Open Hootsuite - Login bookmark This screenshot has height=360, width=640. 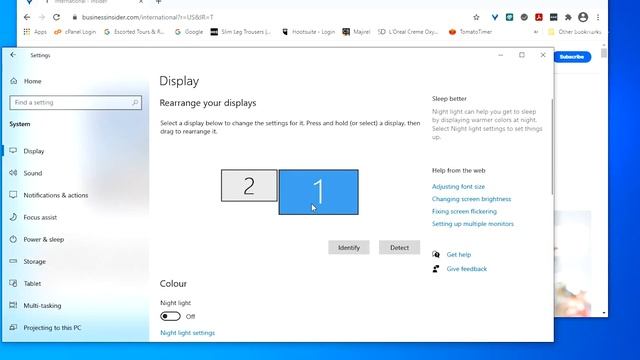pos(309,31)
